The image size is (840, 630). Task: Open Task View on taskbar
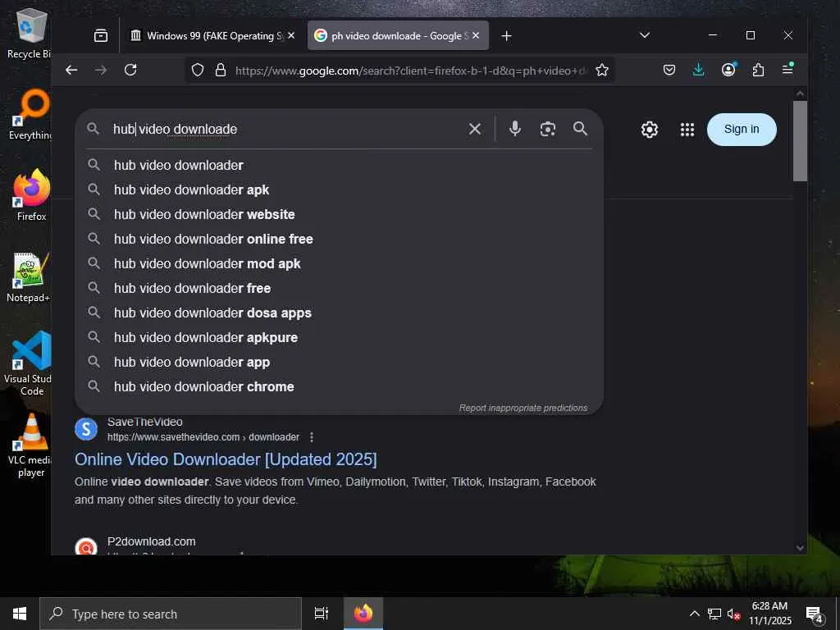tap(321, 614)
